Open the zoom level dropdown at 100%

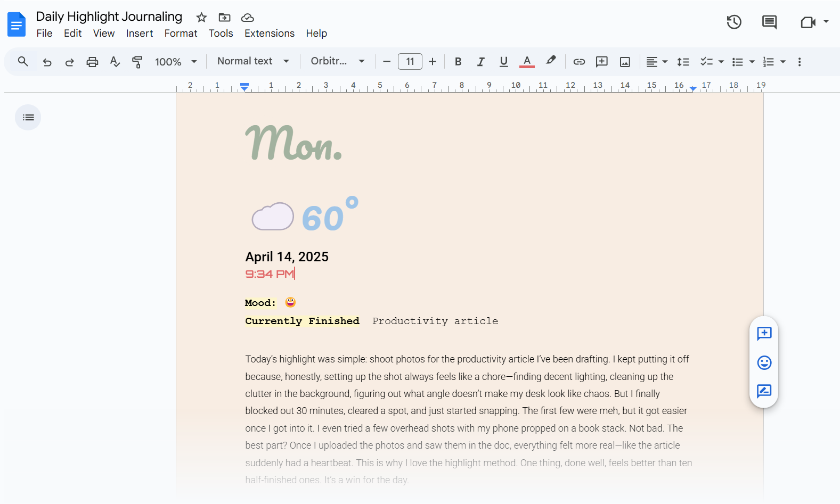176,62
